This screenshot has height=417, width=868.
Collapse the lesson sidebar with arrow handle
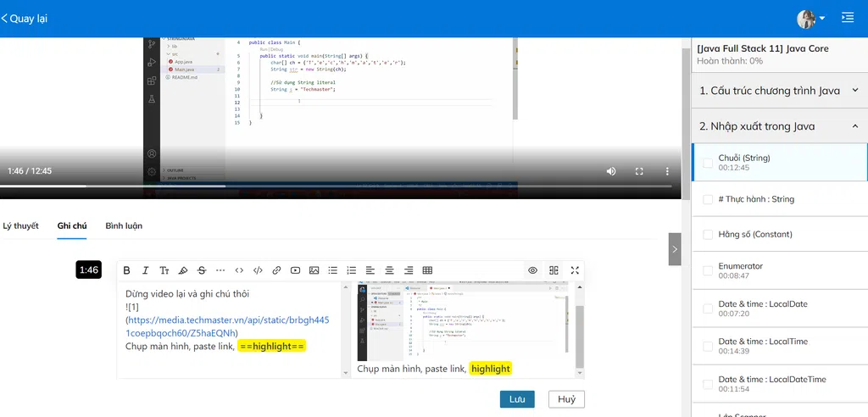pos(675,249)
